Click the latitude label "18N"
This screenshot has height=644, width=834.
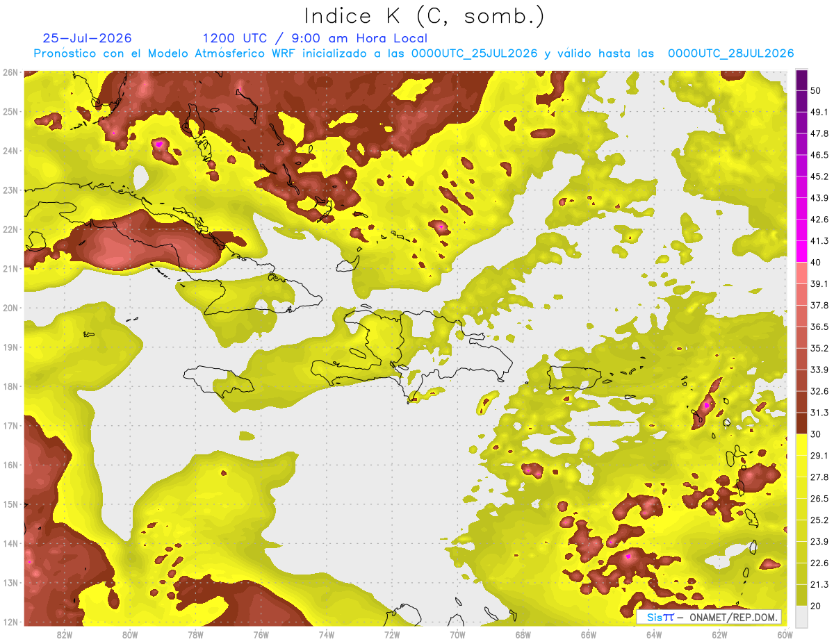pos(10,386)
